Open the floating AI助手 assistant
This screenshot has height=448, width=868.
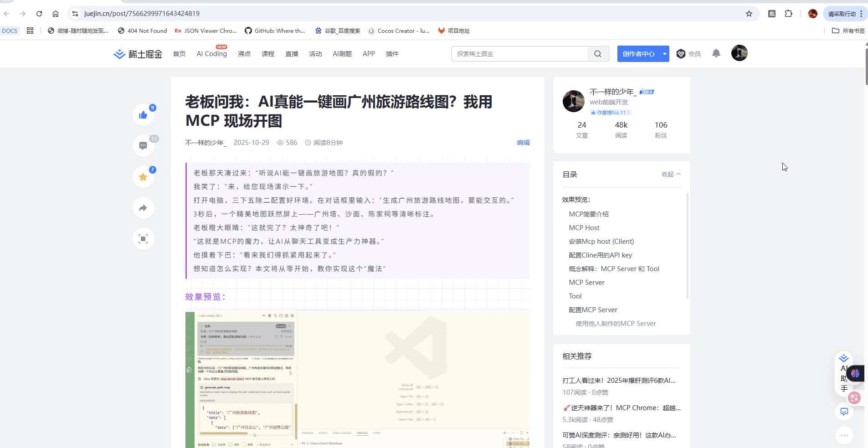pos(844,373)
